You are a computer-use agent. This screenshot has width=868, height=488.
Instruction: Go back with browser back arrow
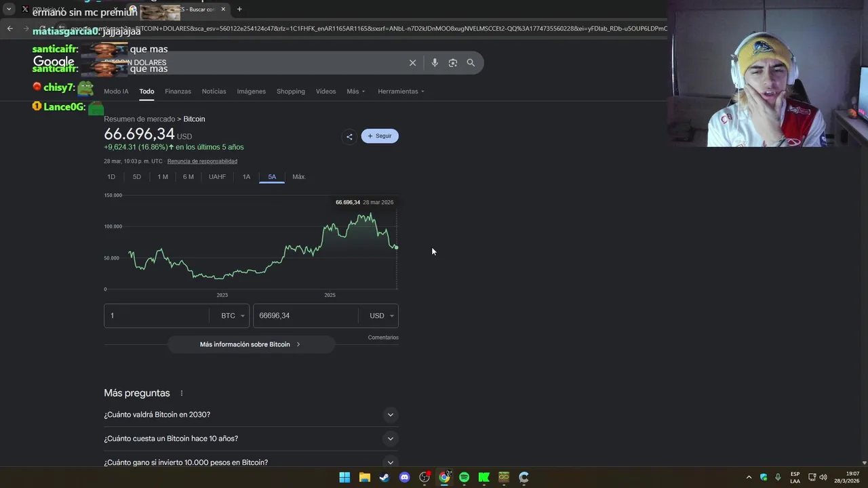tap(9, 28)
